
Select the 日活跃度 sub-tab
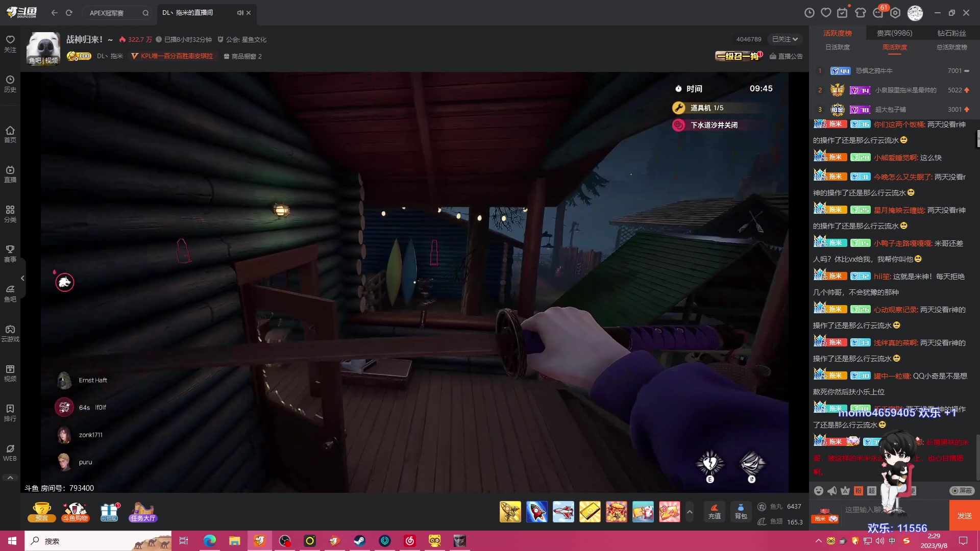pos(838,47)
